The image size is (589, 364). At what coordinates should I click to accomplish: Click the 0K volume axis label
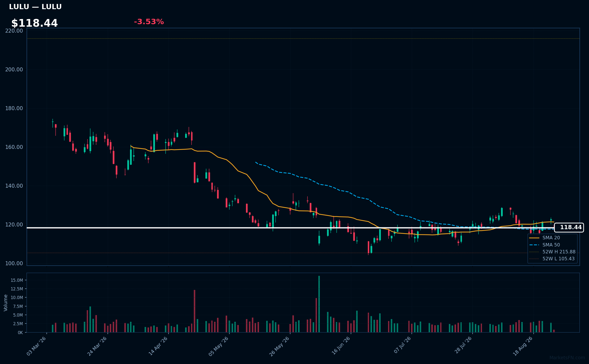[x=20, y=333]
